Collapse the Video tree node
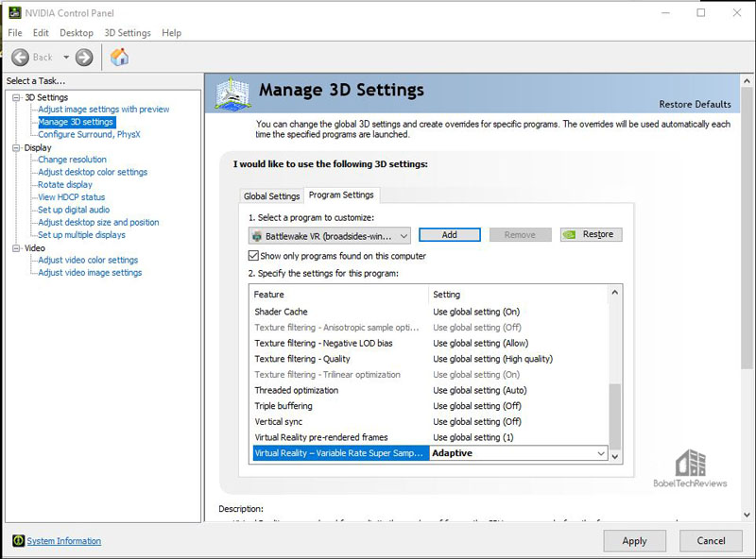The height and width of the screenshot is (559, 756). pos(16,247)
